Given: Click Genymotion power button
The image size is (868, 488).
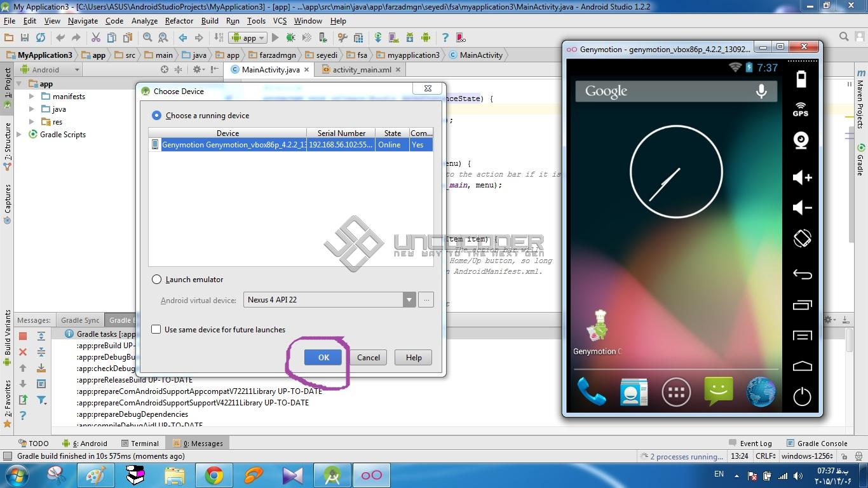Looking at the screenshot, I should click(802, 396).
